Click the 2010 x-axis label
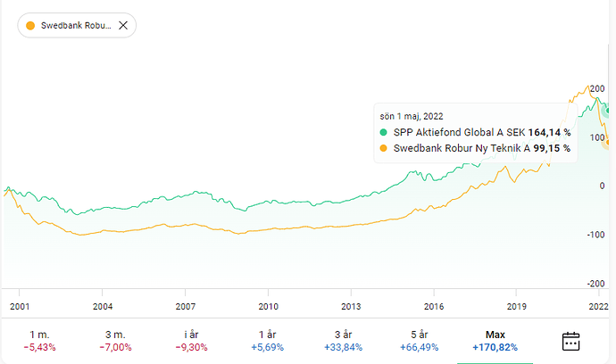 269,306
